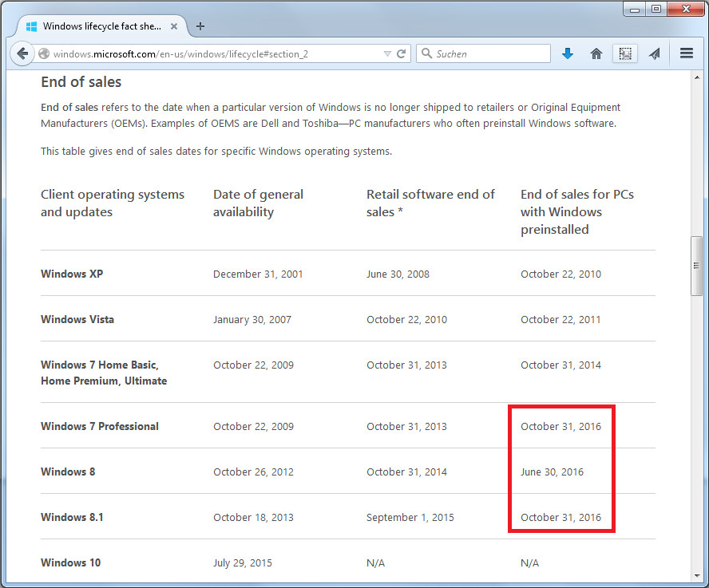Click the Windows 8.1 row label
Image resolution: width=709 pixels, height=588 pixels.
coord(72,518)
